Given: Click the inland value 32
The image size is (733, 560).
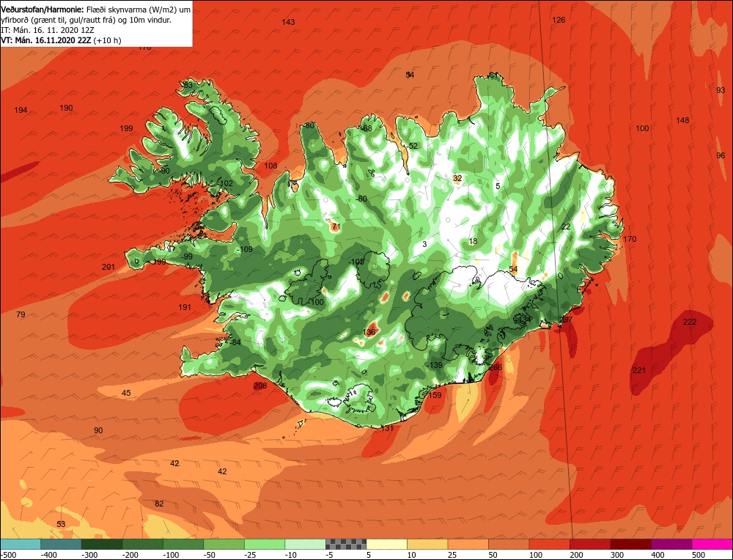Looking at the screenshot, I should click(457, 179).
